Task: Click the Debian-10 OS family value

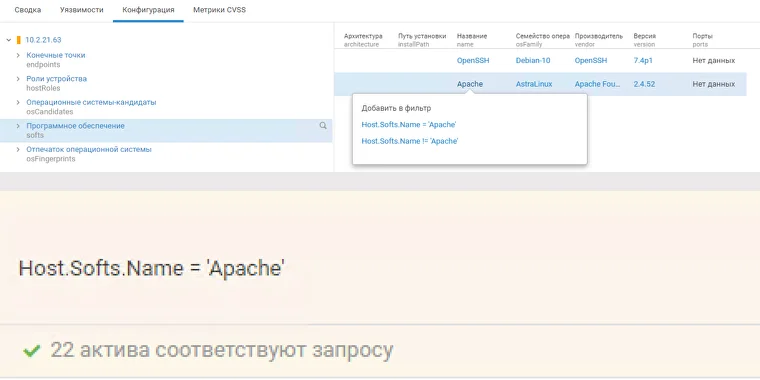Action: pyautogui.click(x=533, y=61)
